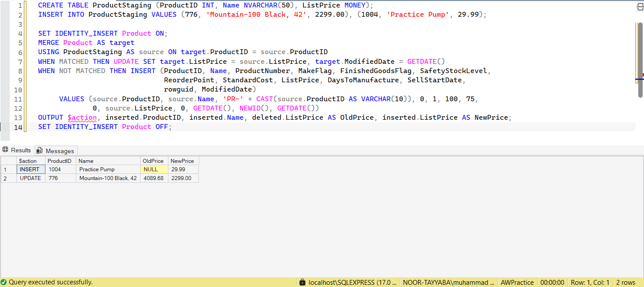Select the NewPrice column header

click(183, 161)
